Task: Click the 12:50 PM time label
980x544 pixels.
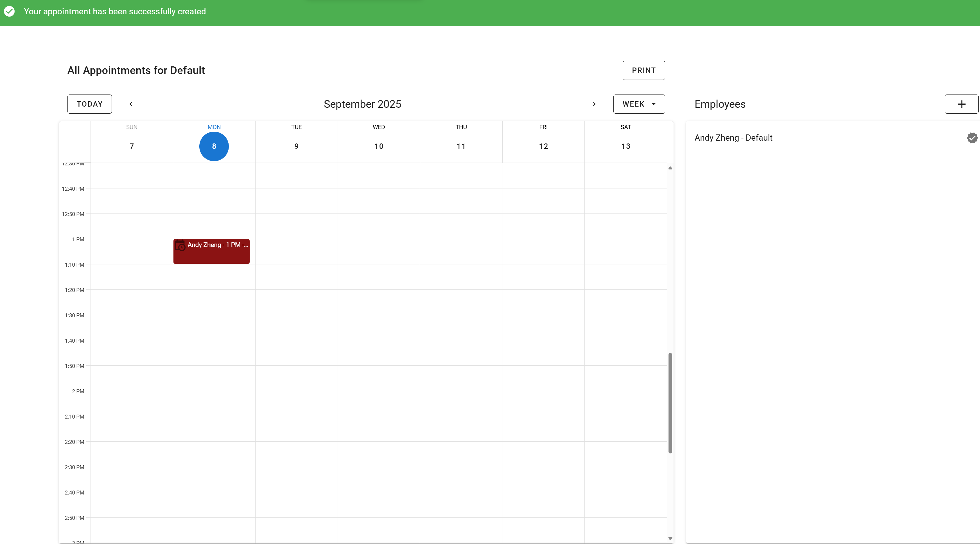Action: pyautogui.click(x=73, y=214)
